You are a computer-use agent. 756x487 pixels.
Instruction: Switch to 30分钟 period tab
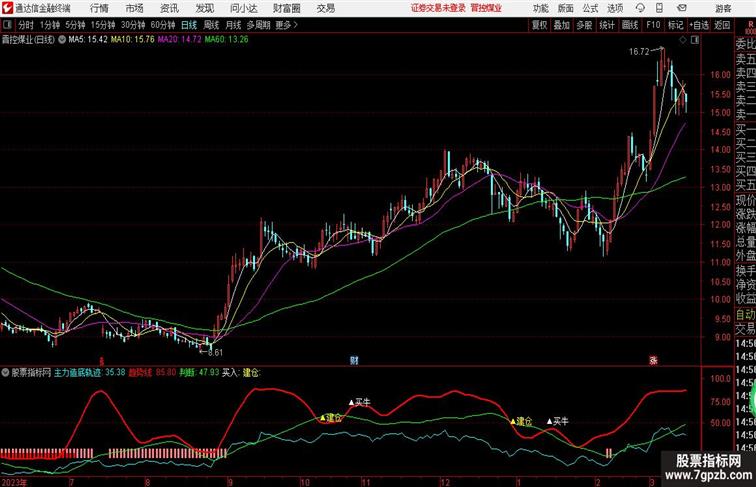[x=133, y=25]
